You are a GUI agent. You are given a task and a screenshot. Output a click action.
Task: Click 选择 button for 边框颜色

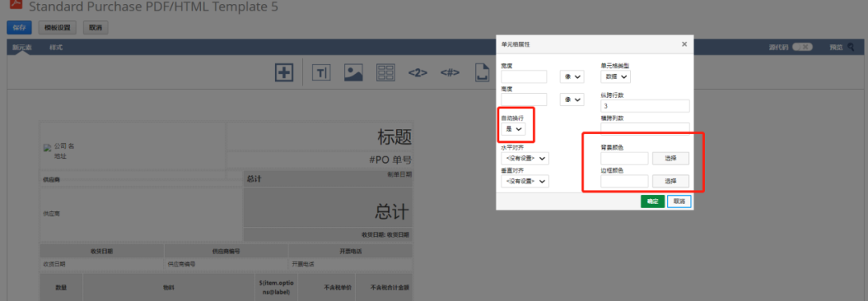click(x=670, y=181)
